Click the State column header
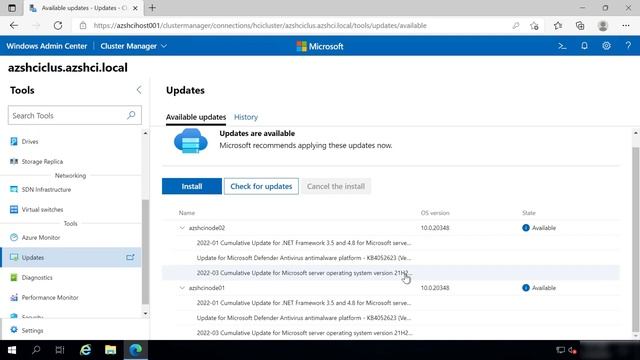Viewport: 640px width, 360px height. [529, 213]
